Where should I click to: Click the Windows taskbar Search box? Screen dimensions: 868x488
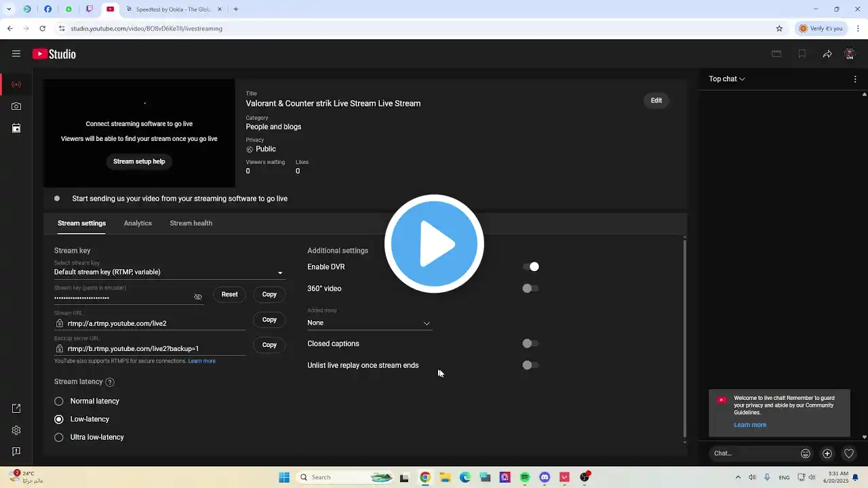(347, 477)
